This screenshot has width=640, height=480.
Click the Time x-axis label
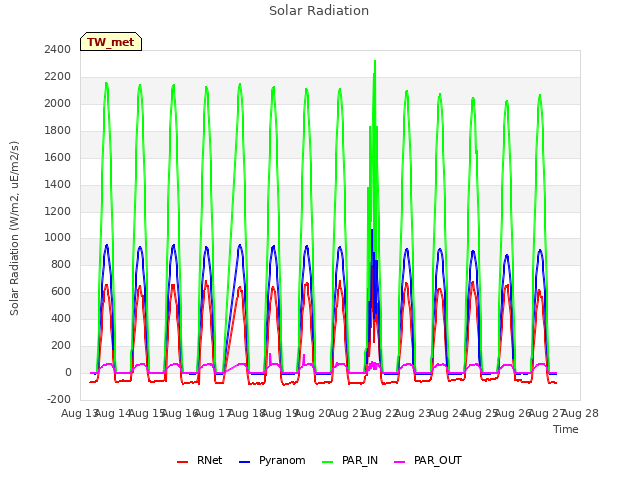(566, 429)
